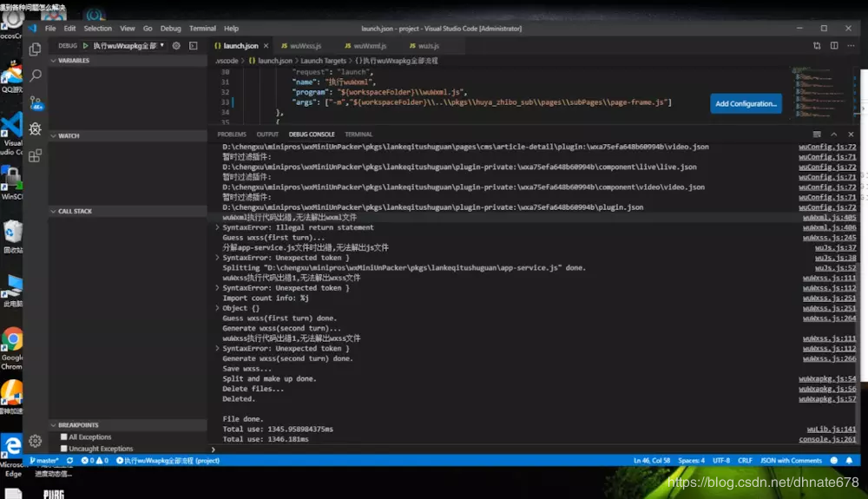
Task: Open the Extensions view
Action: (35, 155)
